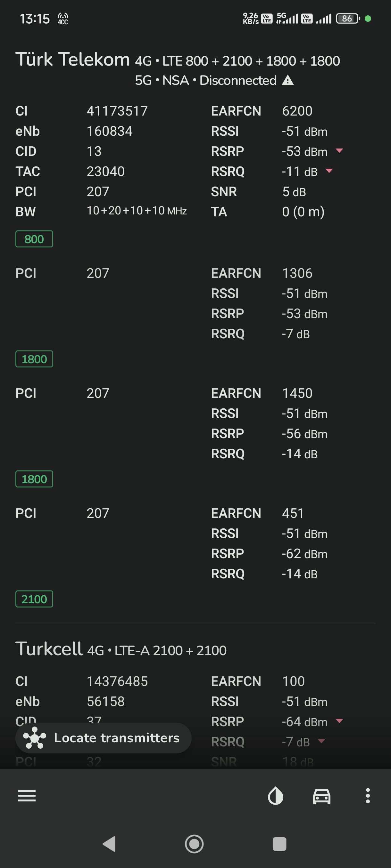Image resolution: width=391 pixels, height=868 pixels.
Task: Open the three-dot overflow menu
Action: tap(368, 796)
